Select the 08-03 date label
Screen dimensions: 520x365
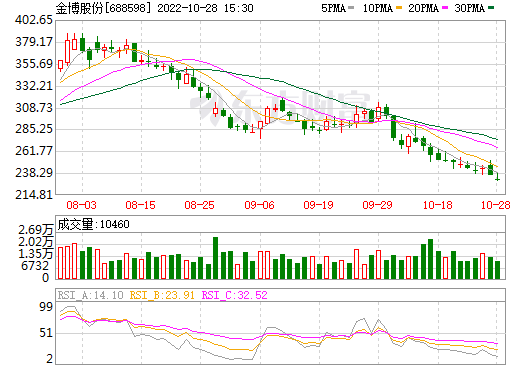click(81, 205)
